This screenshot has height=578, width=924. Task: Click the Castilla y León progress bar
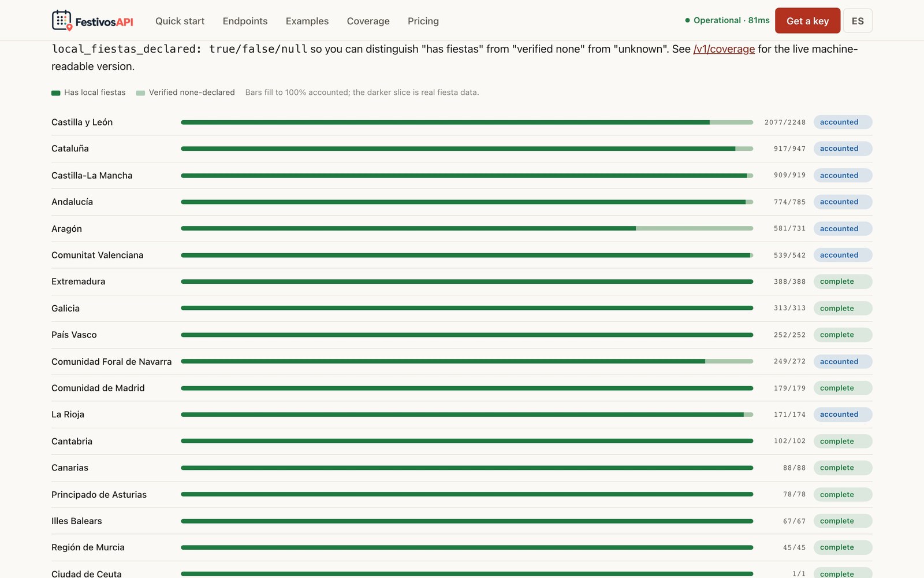tap(467, 123)
